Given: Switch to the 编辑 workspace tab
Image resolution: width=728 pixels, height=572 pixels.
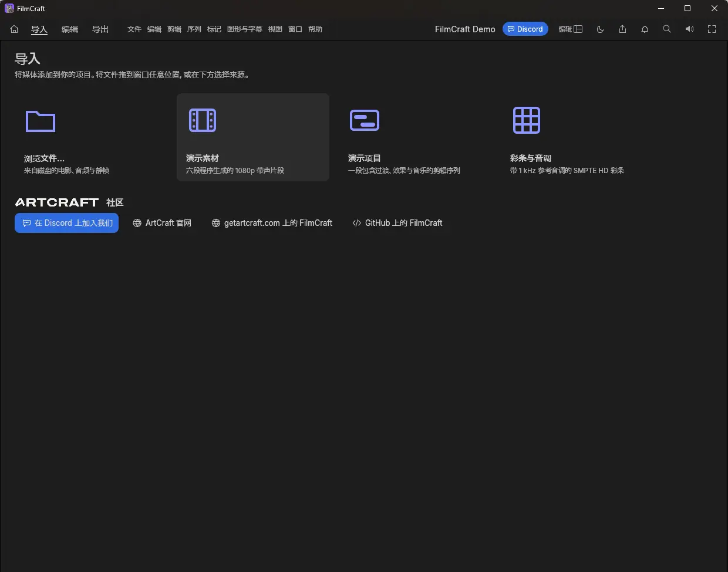Looking at the screenshot, I should (70, 29).
